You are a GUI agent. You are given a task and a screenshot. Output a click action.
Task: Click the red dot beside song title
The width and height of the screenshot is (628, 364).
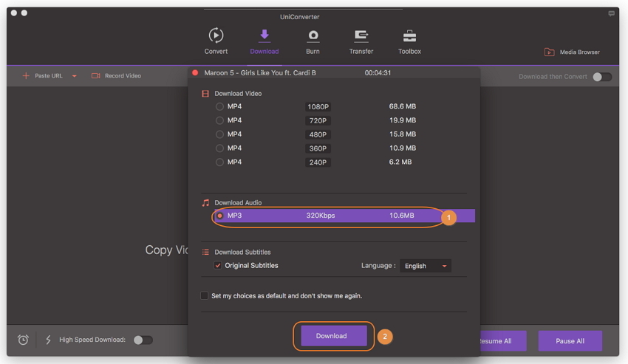coord(195,73)
